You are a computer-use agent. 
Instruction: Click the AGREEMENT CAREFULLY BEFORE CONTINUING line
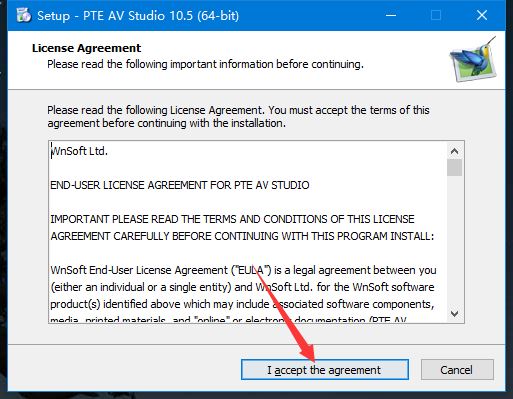pos(242,236)
